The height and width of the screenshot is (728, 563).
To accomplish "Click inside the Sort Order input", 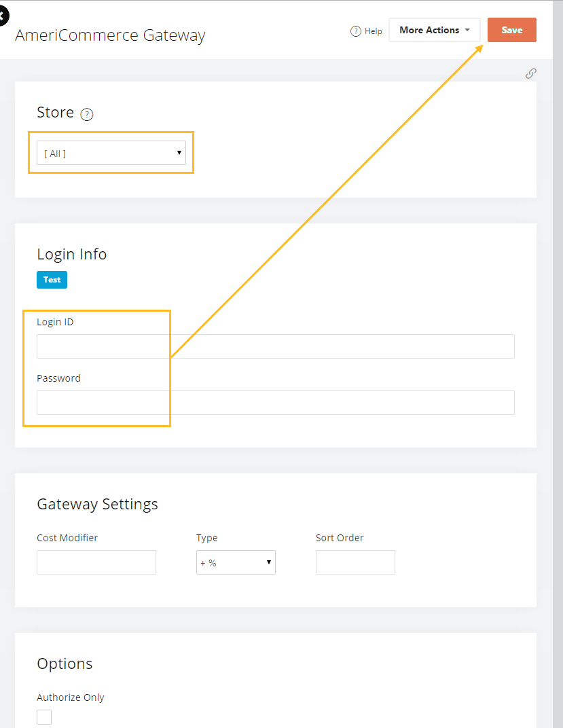I will [355, 562].
